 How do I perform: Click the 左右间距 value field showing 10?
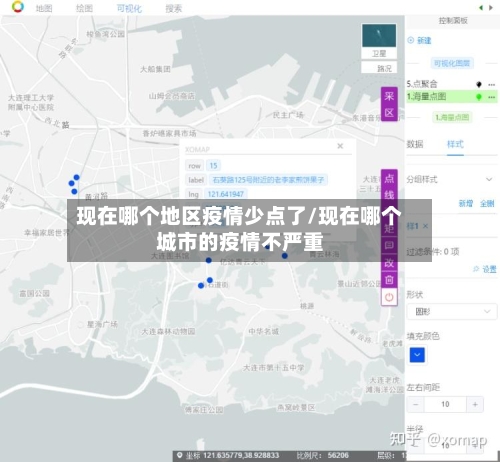(445, 404)
